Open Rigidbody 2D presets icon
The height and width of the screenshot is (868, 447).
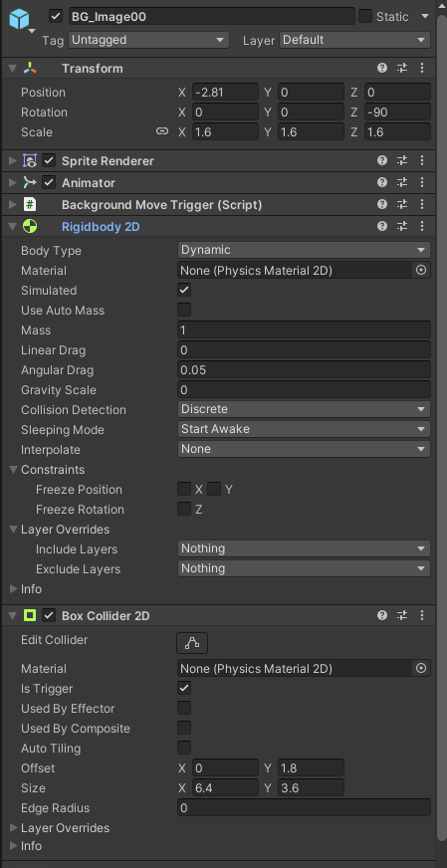pyautogui.click(x=402, y=226)
